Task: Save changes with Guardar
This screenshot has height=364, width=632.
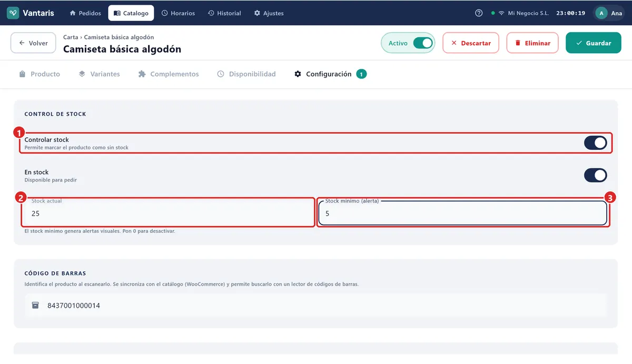Action: click(594, 43)
